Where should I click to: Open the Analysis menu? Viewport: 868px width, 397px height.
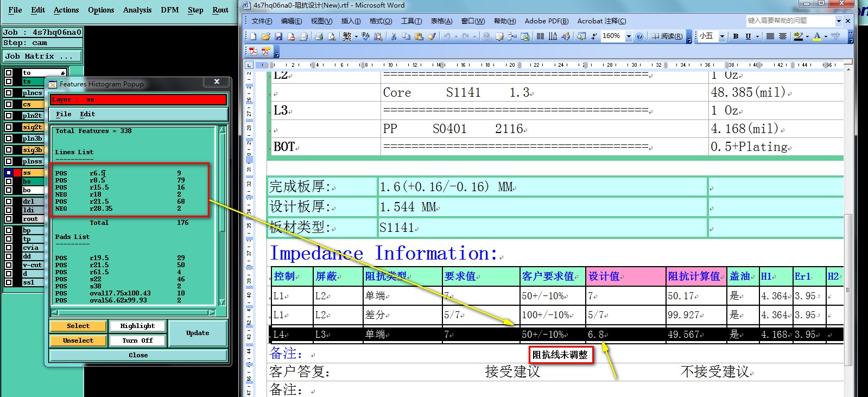tap(137, 10)
